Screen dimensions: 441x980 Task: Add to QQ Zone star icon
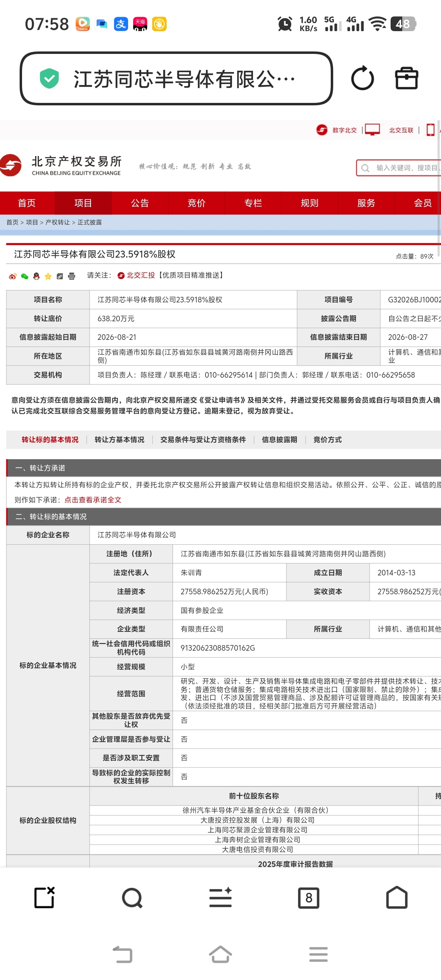(48, 276)
